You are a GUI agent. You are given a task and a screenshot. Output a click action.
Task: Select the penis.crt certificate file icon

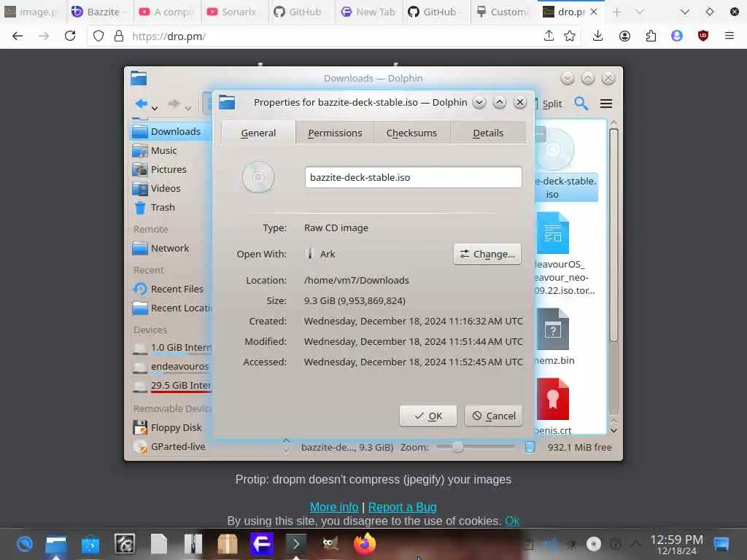click(x=552, y=399)
